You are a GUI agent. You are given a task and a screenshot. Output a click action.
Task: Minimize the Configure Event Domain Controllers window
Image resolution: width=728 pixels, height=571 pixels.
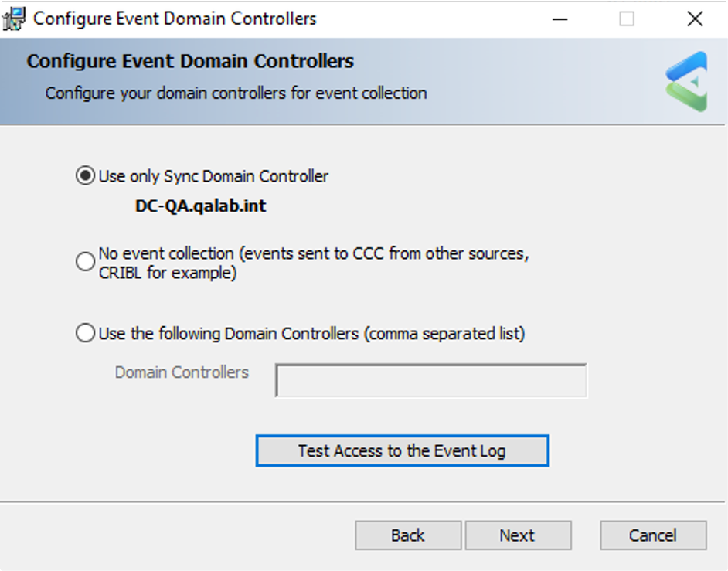coord(560,19)
